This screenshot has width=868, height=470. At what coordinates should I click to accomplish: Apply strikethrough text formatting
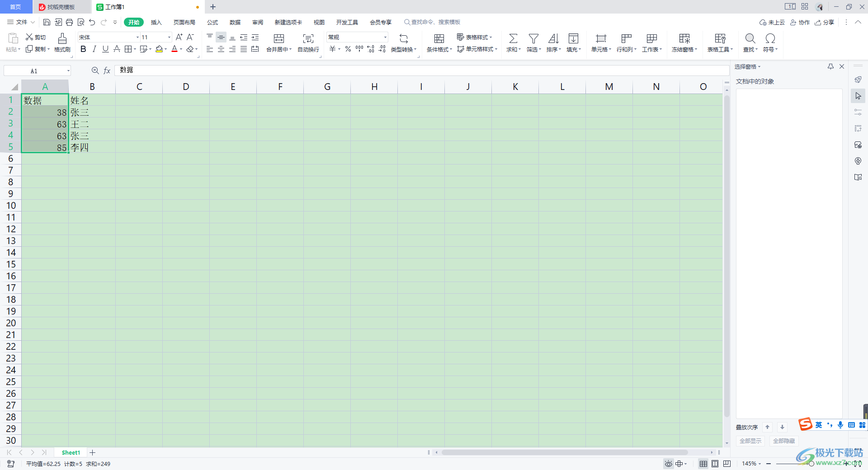117,49
